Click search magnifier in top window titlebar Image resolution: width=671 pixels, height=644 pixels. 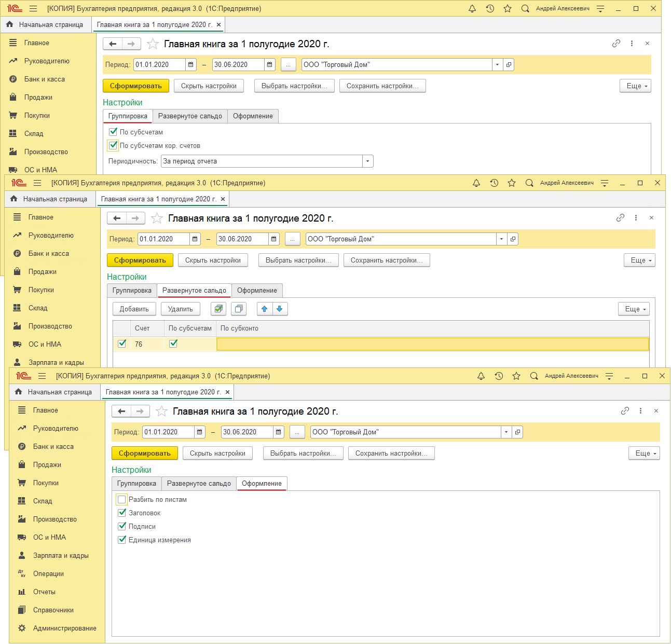(x=525, y=8)
